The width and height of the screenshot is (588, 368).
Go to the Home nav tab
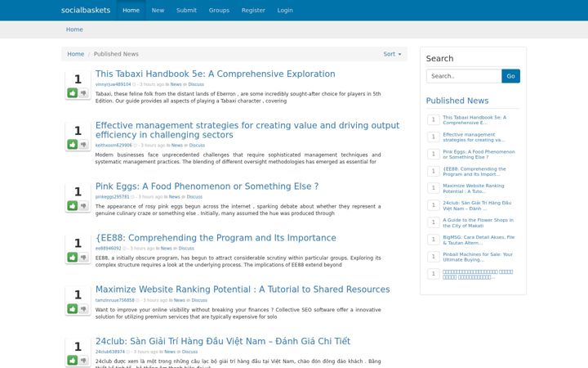[131, 10]
